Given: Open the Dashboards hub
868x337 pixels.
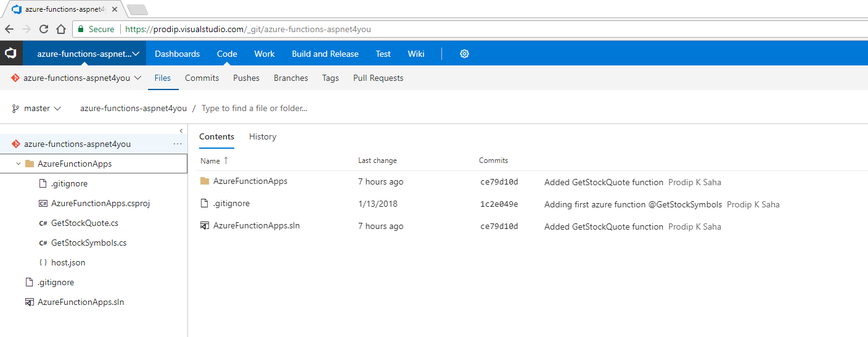Looking at the screenshot, I should pyautogui.click(x=178, y=54).
